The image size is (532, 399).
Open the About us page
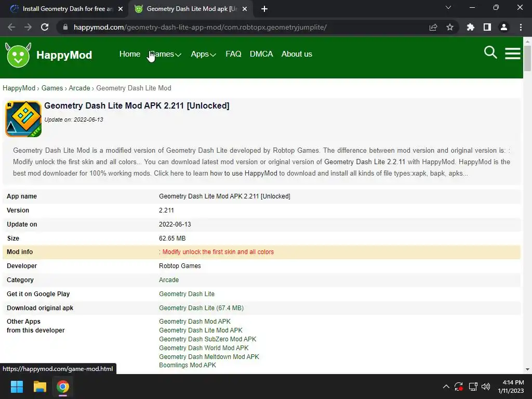pyautogui.click(x=297, y=54)
